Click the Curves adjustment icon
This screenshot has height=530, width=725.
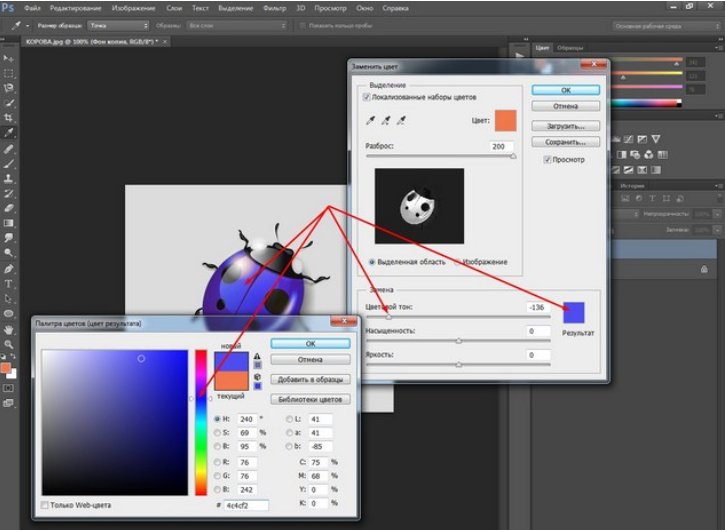[x=628, y=139]
